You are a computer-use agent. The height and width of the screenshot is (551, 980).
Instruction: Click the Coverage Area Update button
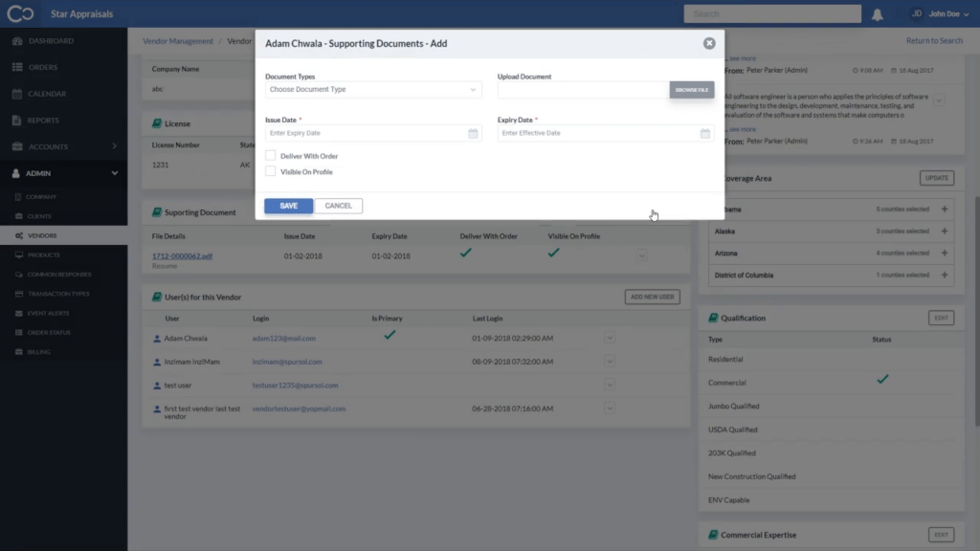936,178
